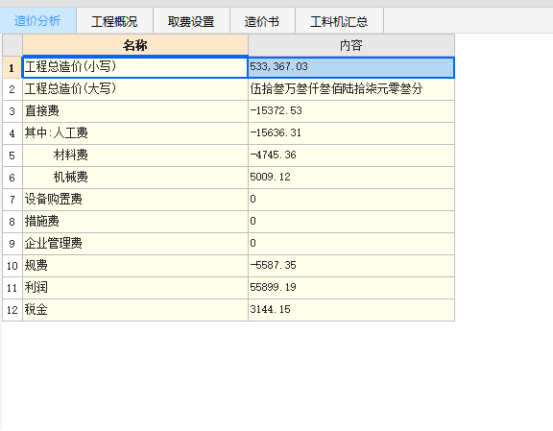The height and width of the screenshot is (431, 553).
Task: Click the 企业管理费 value cell showing 0
Action: tap(351, 244)
